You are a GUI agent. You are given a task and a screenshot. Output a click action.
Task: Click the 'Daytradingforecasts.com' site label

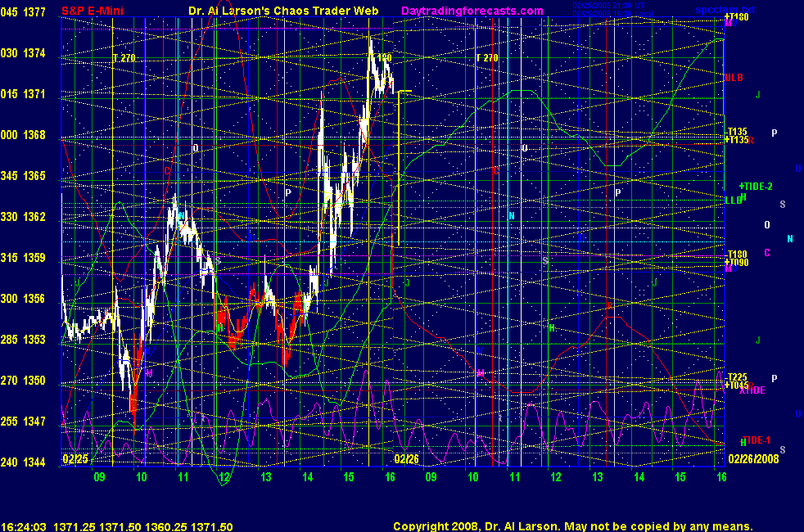pyautogui.click(x=472, y=11)
